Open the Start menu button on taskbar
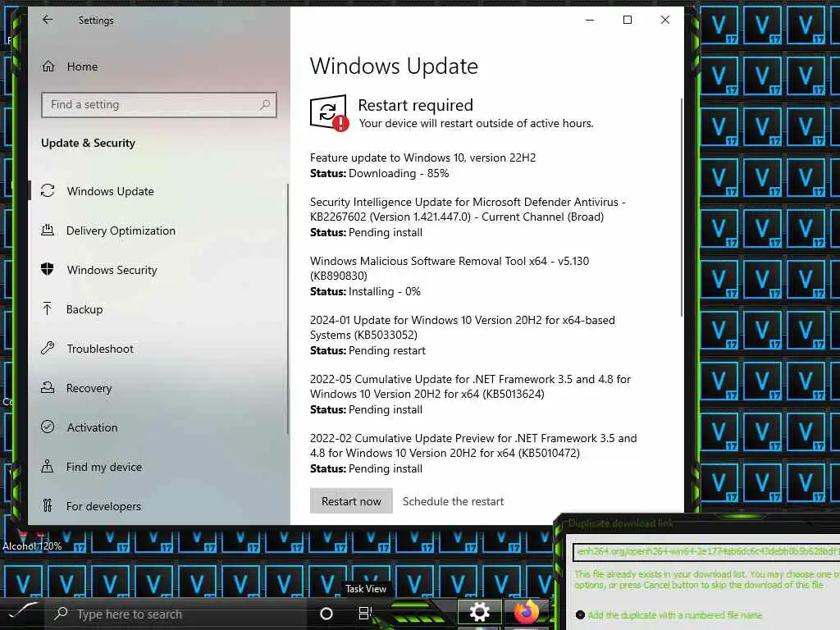 (22, 612)
